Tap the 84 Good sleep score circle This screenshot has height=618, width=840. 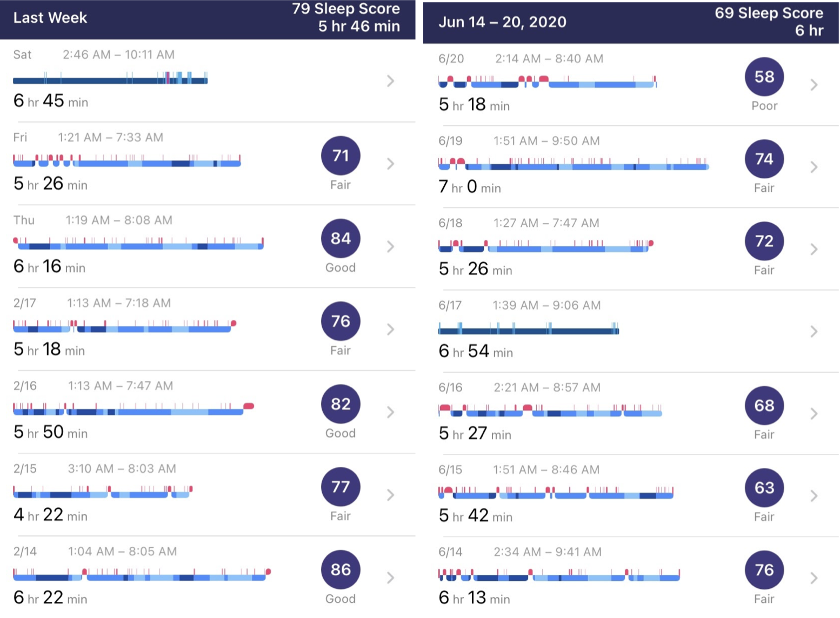coord(341,239)
